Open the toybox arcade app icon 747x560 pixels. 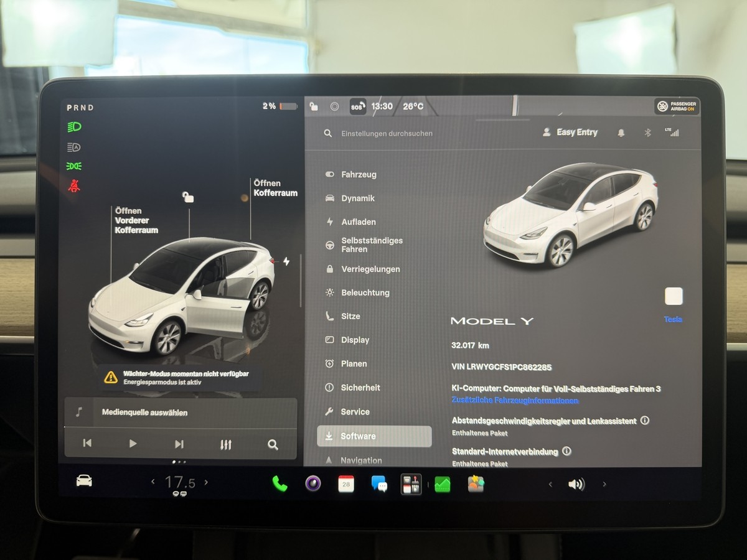pos(476,483)
